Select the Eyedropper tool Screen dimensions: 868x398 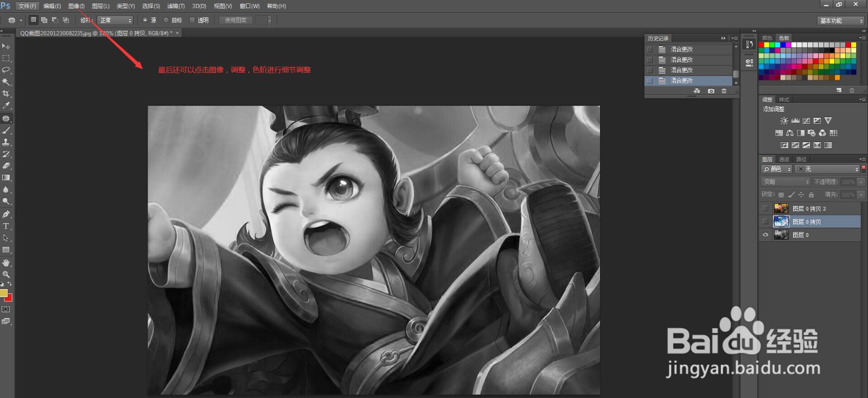(x=6, y=106)
